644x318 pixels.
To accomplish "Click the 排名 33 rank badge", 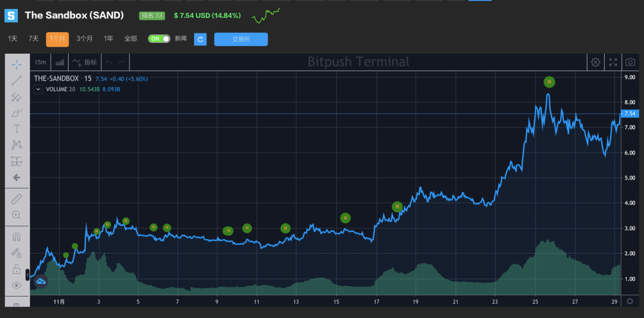I will coord(152,16).
